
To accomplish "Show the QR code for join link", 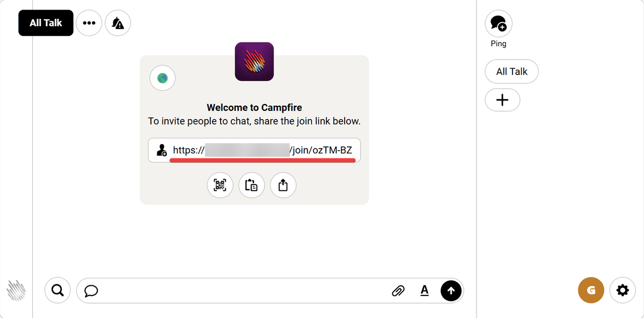I will [220, 186].
